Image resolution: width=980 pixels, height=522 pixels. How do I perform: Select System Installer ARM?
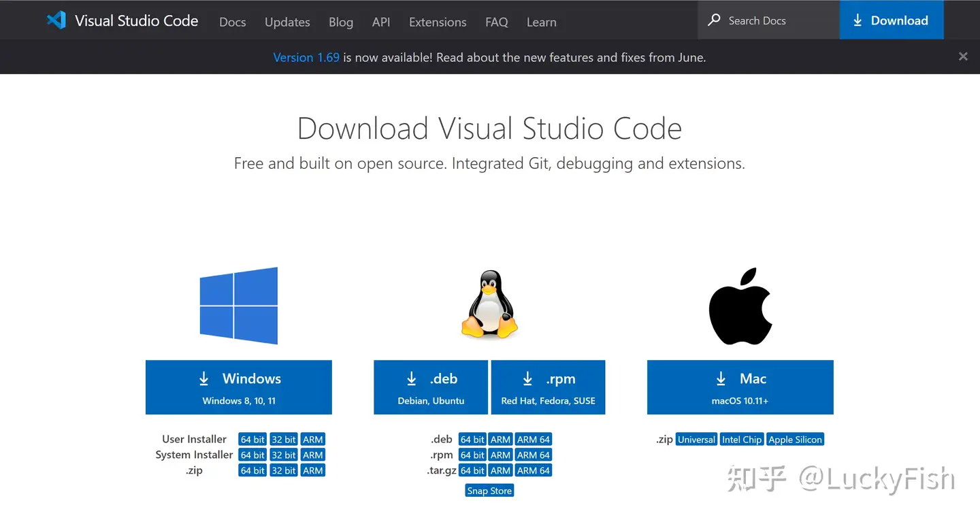pyautogui.click(x=313, y=455)
